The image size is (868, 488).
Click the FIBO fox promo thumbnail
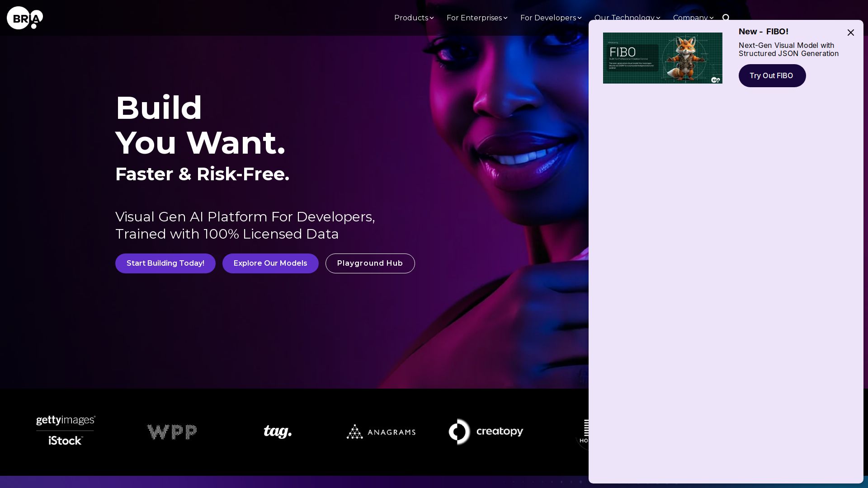click(x=663, y=58)
